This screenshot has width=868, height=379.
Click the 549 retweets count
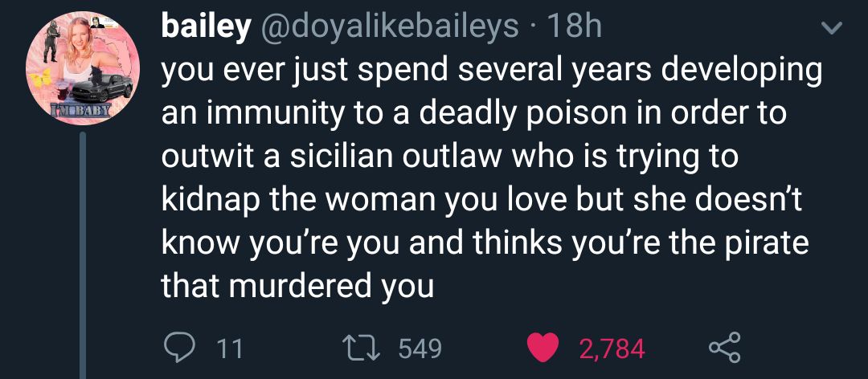click(x=420, y=348)
